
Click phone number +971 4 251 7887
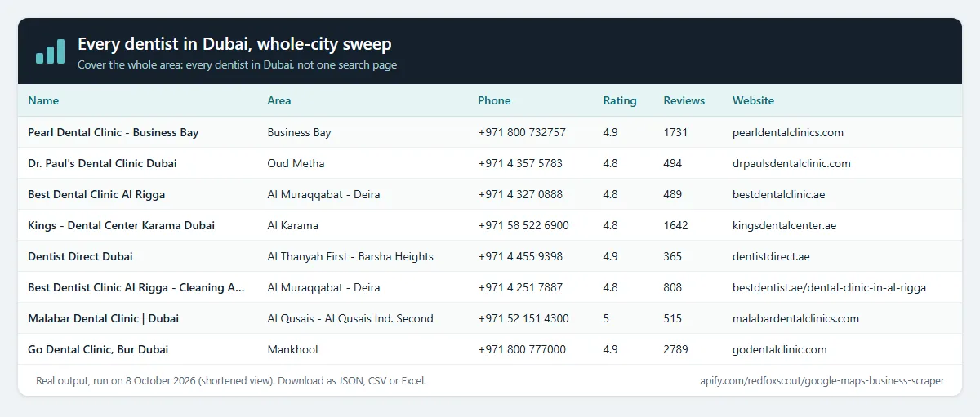click(520, 287)
